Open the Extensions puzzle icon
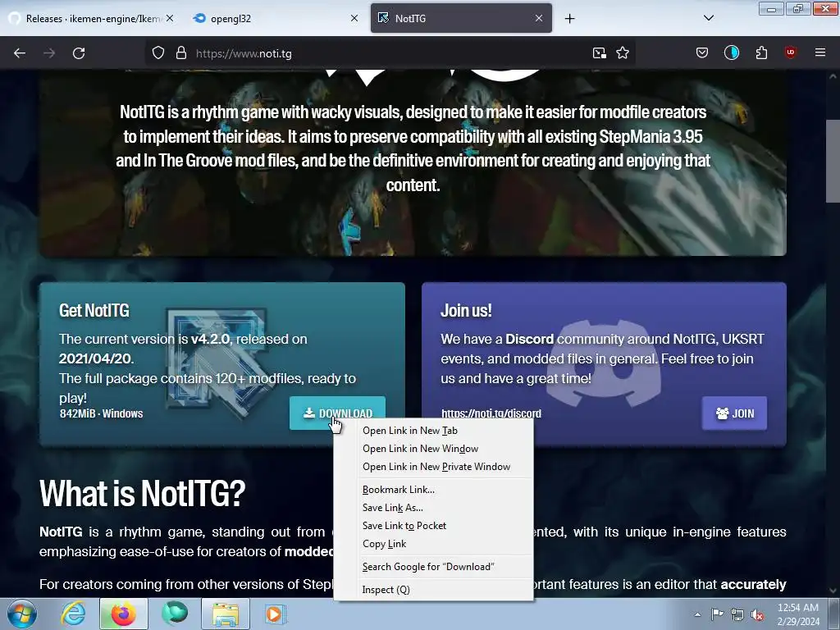This screenshot has height=630, width=840. (761, 53)
